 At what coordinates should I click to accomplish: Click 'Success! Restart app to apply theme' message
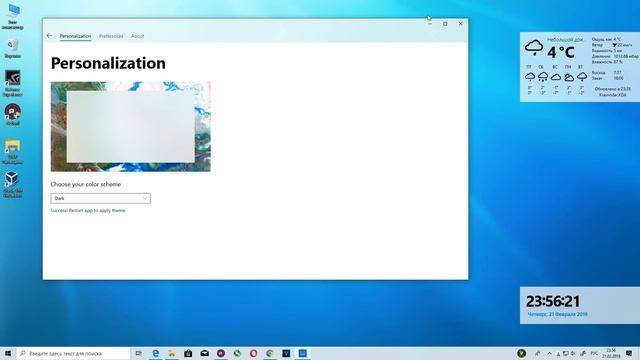coord(88,211)
